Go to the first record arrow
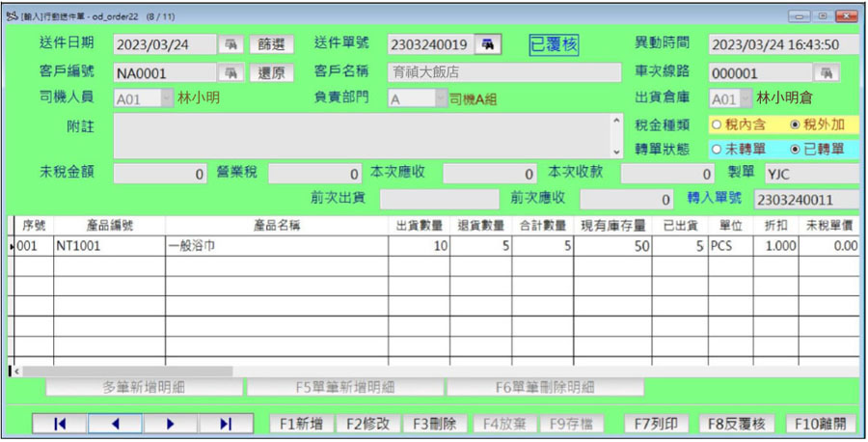Screen dimensions: 868x442 pos(60,424)
